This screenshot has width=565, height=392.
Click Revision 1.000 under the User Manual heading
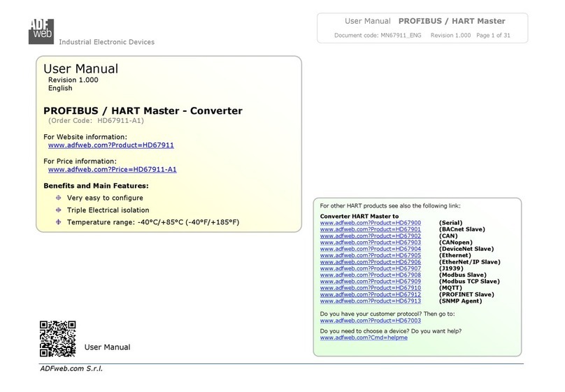point(73,80)
